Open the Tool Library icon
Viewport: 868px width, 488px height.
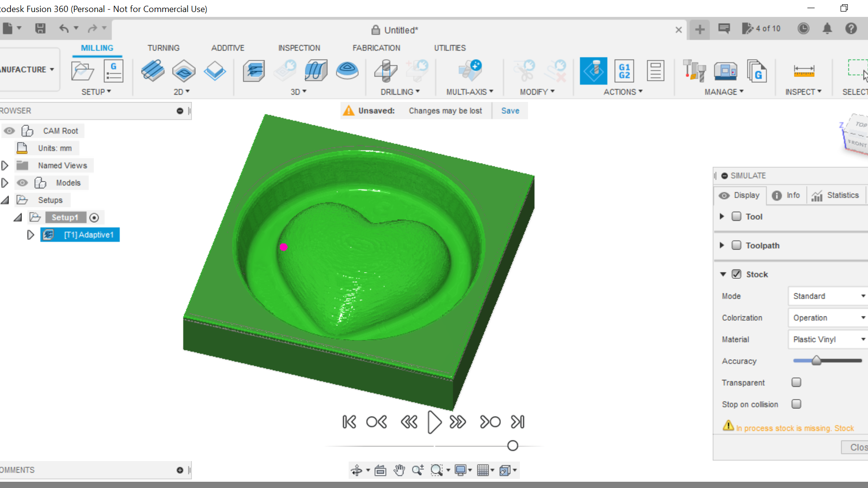click(694, 71)
